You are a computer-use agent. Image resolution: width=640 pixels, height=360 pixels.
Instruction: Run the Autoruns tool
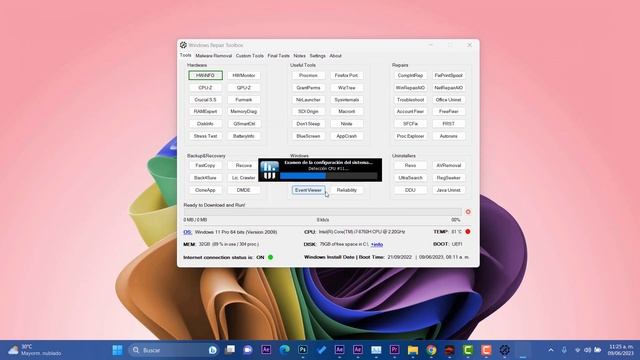[449, 136]
